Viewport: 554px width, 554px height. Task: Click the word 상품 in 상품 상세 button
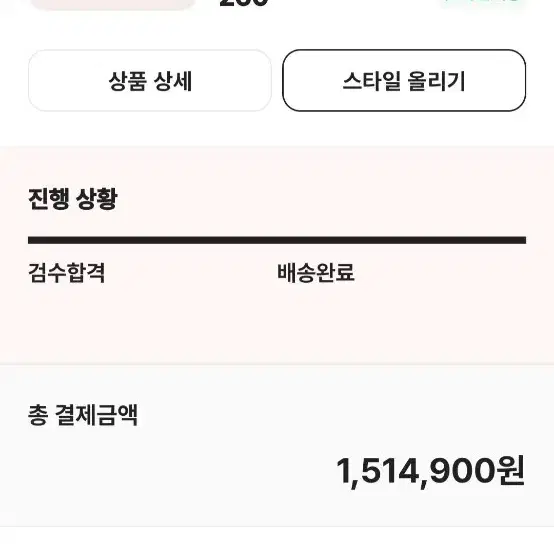pyautogui.click(x=128, y=81)
